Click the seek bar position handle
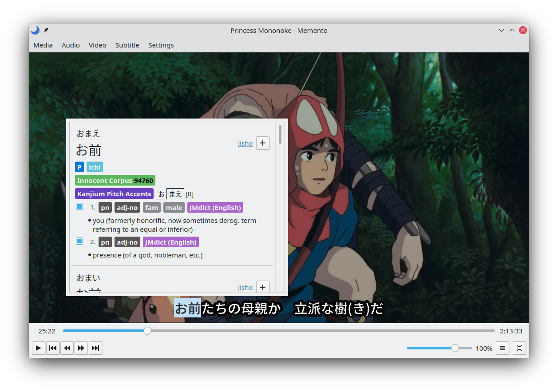Screen dimensions: 558x392 (147, 331)
